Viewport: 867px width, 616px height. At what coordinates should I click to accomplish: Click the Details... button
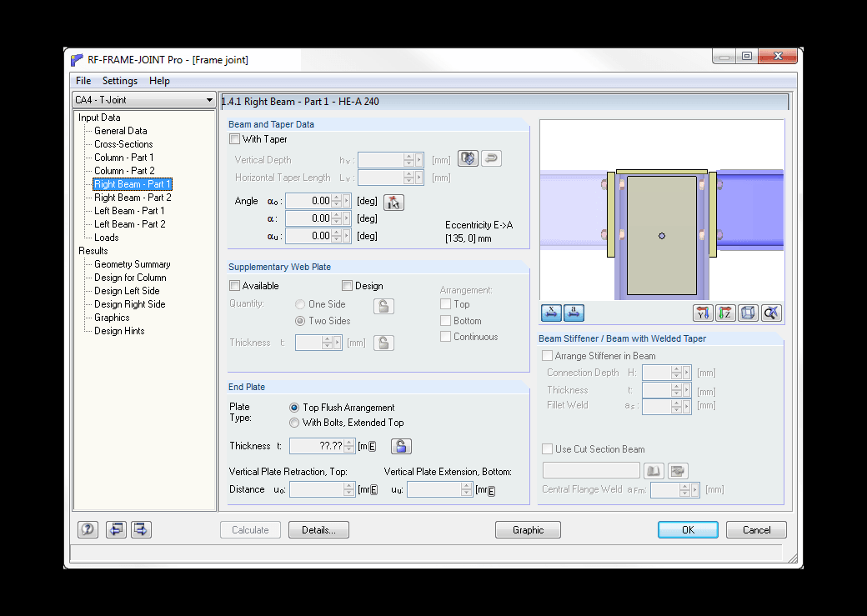click(x=318, y=530)
